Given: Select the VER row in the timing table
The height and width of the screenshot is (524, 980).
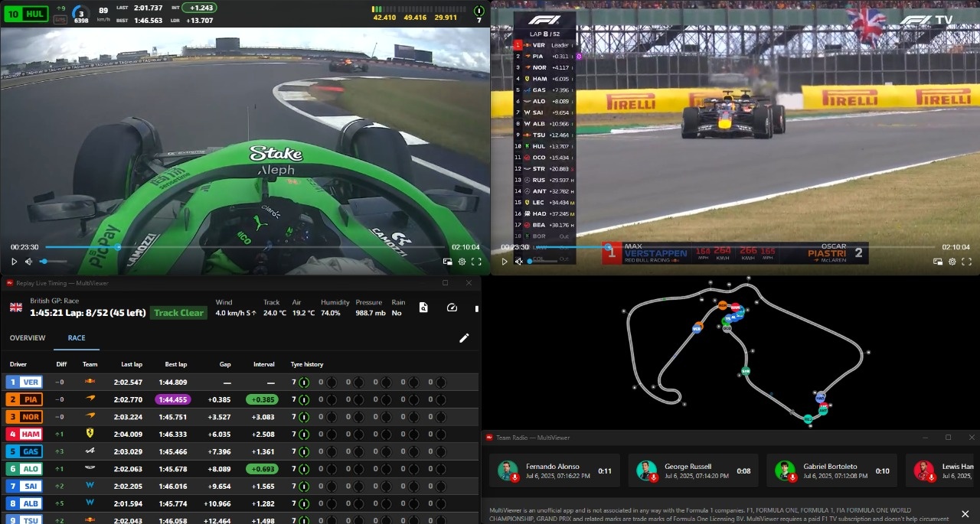Looking at the screenshot, I should tap(240, 382).
